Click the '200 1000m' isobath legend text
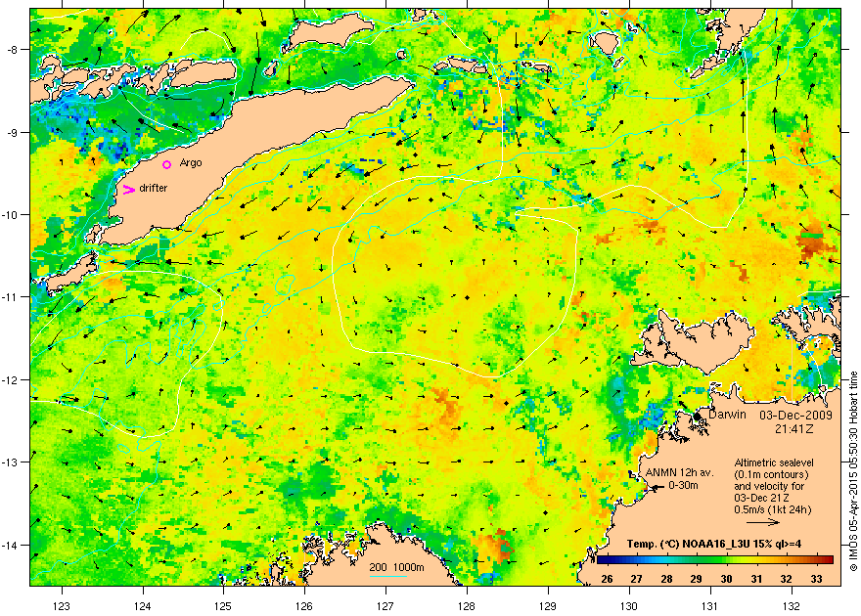 [x=396, y=567]
